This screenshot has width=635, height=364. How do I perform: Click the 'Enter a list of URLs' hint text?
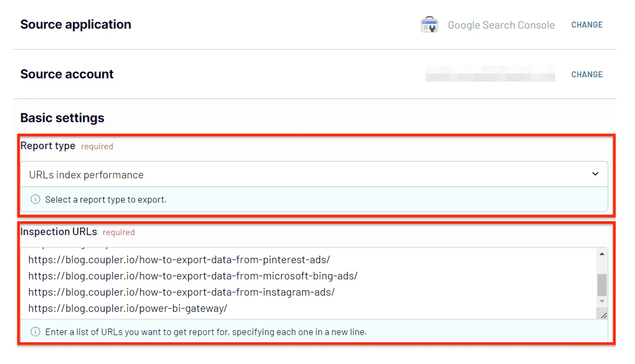[206, 332]
